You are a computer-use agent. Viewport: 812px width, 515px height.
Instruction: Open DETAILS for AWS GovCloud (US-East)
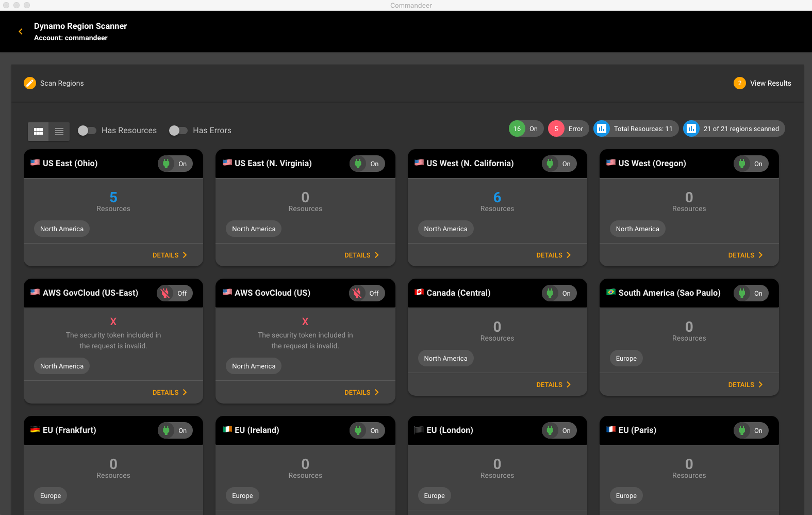(170, 393)
